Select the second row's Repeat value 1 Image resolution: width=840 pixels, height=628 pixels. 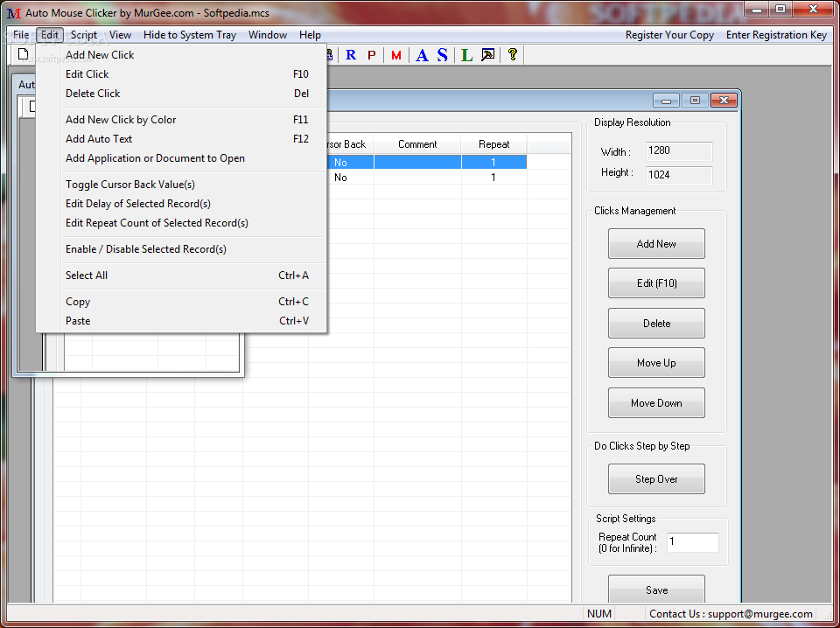point(493,178)
